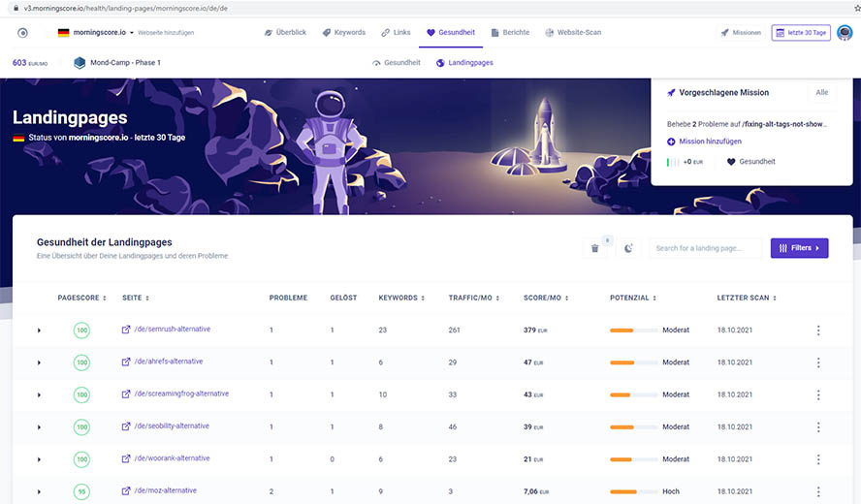The width and height of the screenshot is (861, 504).
Task: Click the site lock icon in address bar
Action: [16, 8]
